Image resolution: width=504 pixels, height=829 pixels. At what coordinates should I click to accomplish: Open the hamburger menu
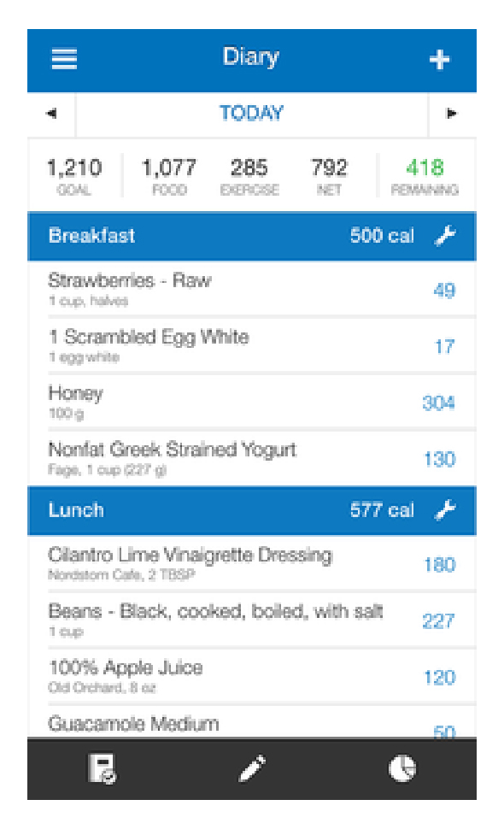pyautogui.click(x=64, y=59)
